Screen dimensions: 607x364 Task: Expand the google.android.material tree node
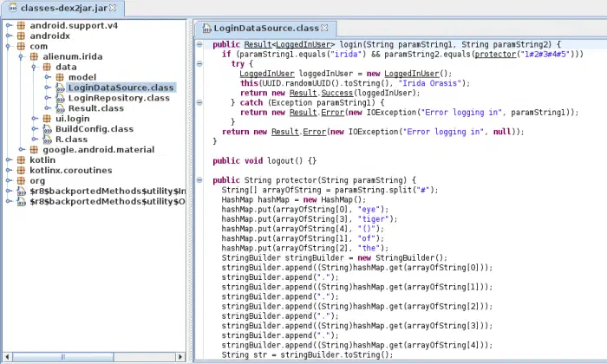[22, 150]
